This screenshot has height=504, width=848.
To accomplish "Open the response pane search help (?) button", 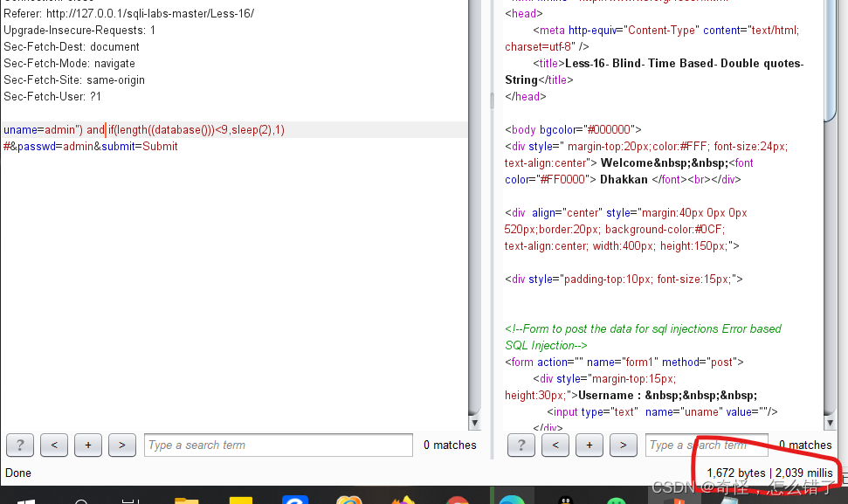I will click(521, 445).
